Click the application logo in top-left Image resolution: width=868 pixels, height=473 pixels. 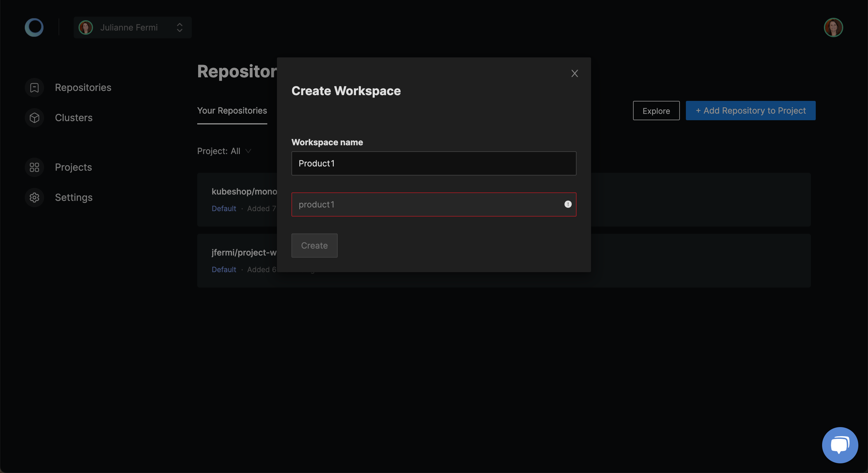pos(34,27)
